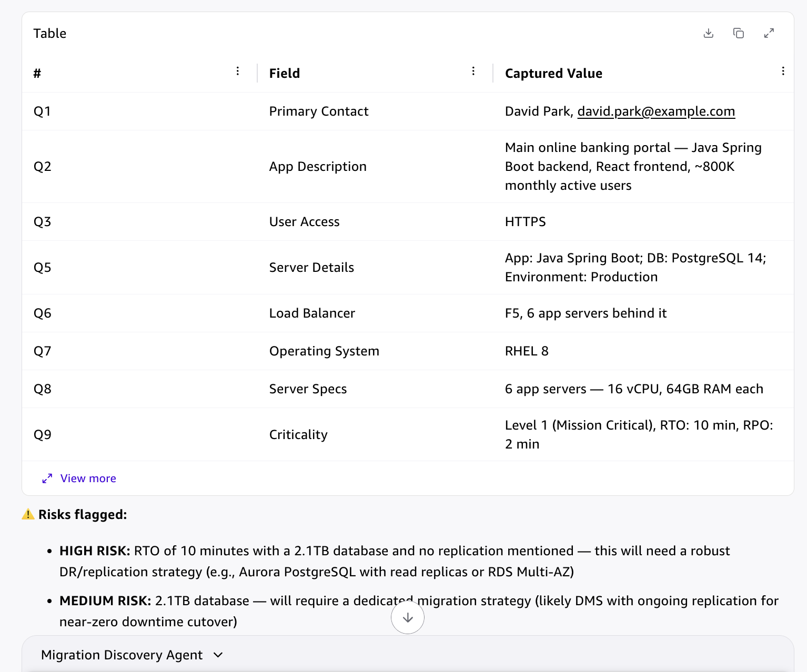
Task: Click the 16 vCPU, 64GB RAM value
Action: click(x=634, y=389)
